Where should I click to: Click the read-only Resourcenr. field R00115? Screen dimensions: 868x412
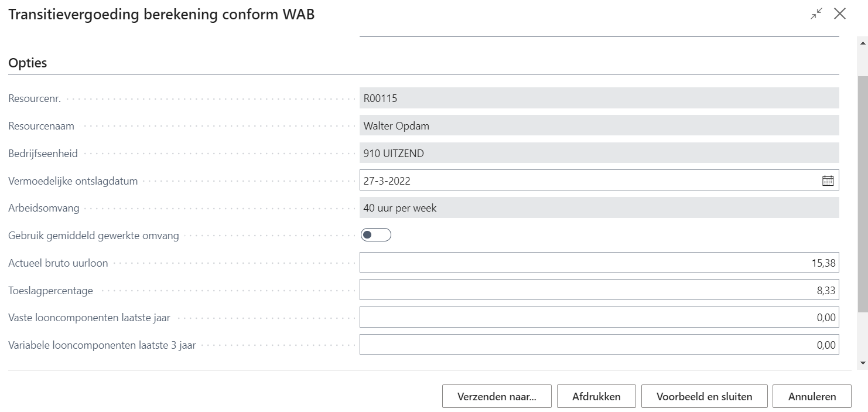pyautogui.click(x=599, y=98)
